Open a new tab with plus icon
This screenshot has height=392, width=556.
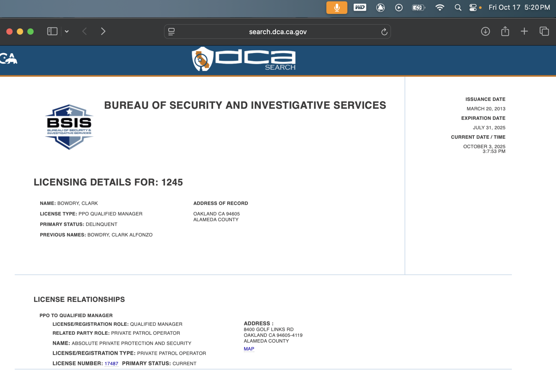click(x=524, y=31)
